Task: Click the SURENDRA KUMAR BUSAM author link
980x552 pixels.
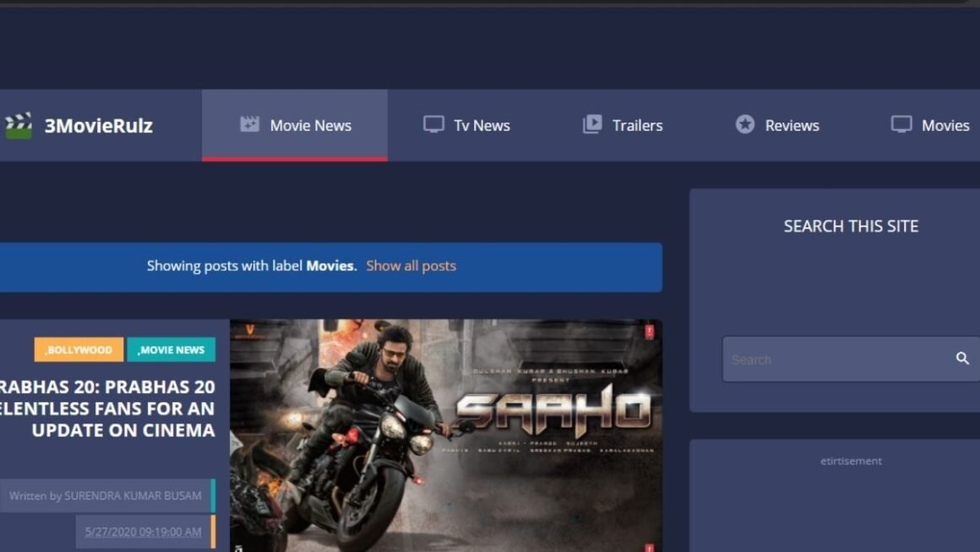Action: [132, 496]
